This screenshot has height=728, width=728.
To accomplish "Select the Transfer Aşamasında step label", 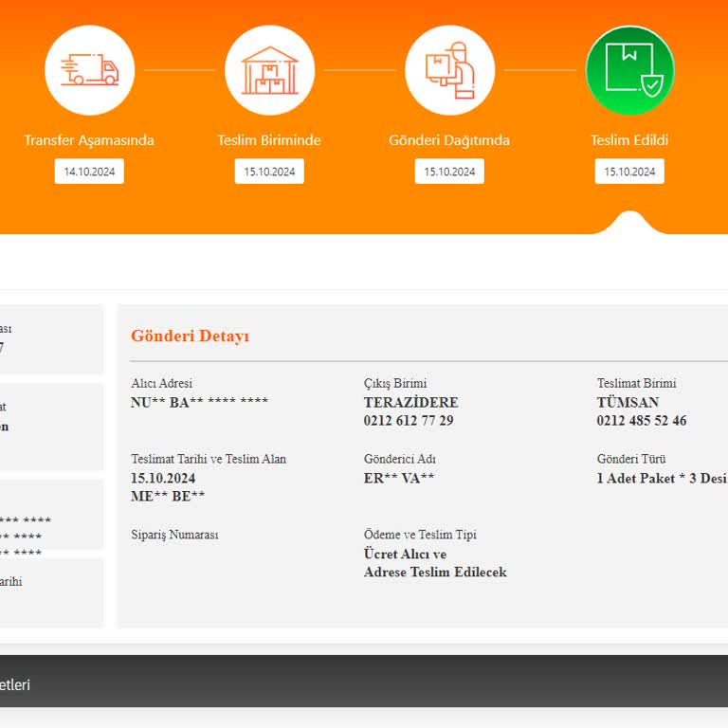I will point(89,140).
